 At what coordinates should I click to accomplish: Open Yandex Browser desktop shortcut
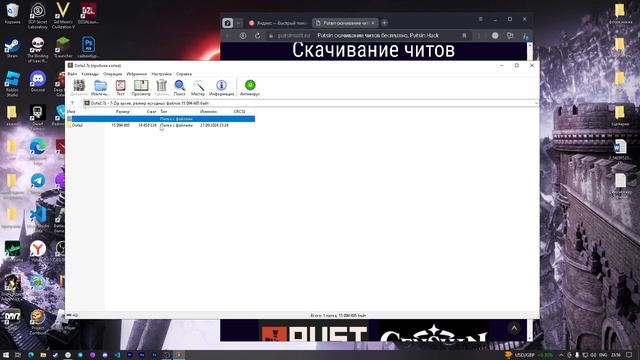pyautogui.click(x=38, y=251)
